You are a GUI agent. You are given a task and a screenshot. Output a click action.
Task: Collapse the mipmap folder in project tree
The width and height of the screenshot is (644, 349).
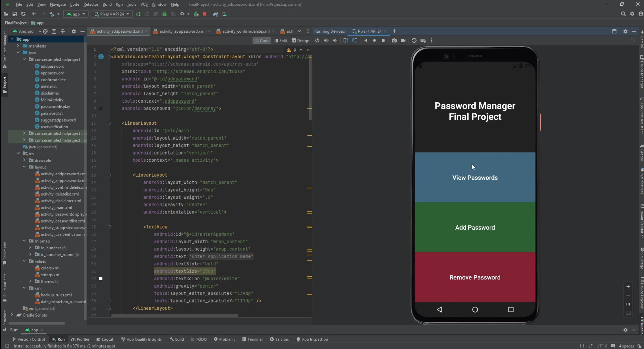point(24,241)
